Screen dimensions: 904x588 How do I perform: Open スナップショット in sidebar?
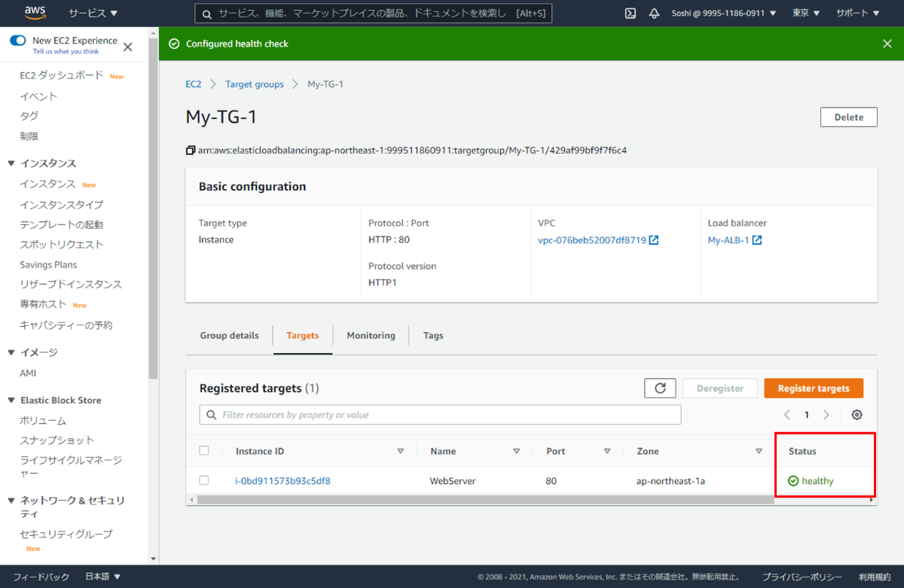pos(57,440)
